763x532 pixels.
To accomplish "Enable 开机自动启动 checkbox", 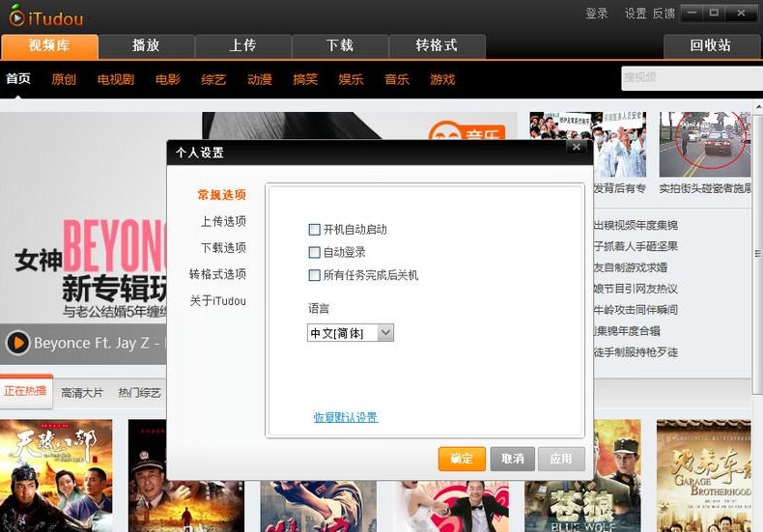I will tap(314, 230).
